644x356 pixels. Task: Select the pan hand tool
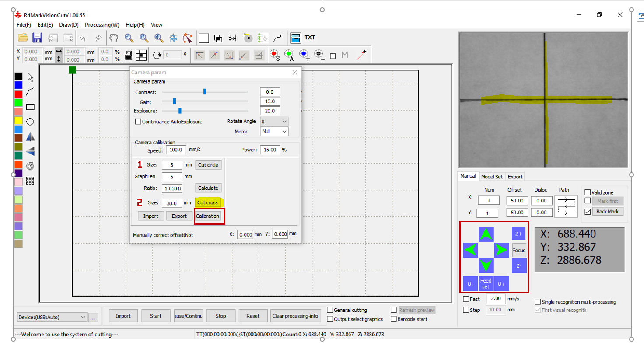click(114, 38)
